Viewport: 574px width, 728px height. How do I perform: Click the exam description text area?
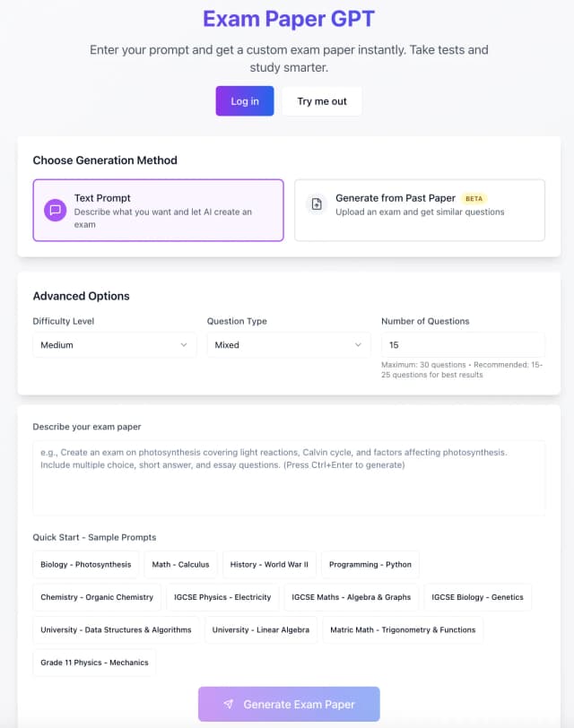coord(289,477)
